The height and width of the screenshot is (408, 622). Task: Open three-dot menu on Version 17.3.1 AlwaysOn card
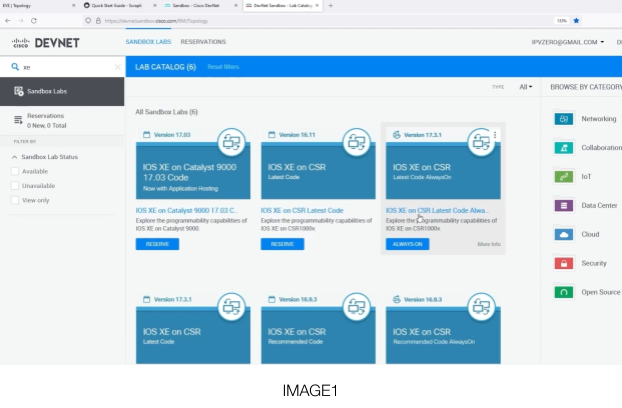click(495, 135)
